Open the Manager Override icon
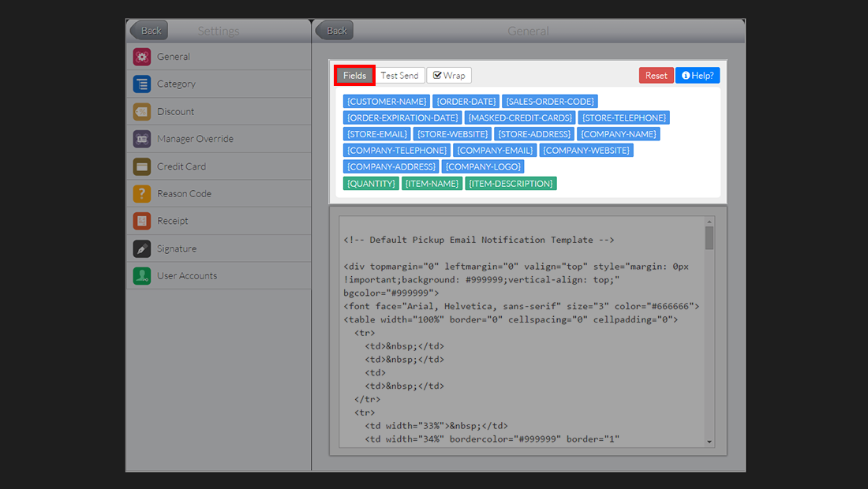This screenshot has width=868, height=489. point(142,139)
